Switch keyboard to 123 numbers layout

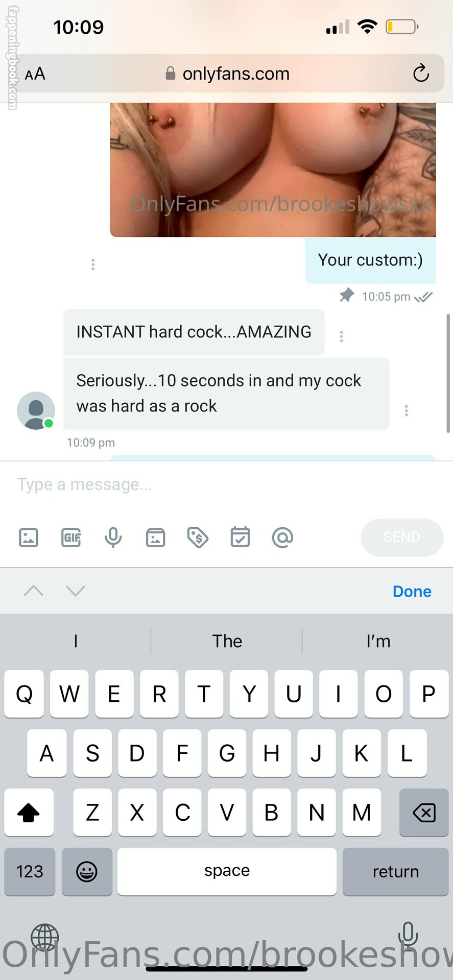click(30, 871)
